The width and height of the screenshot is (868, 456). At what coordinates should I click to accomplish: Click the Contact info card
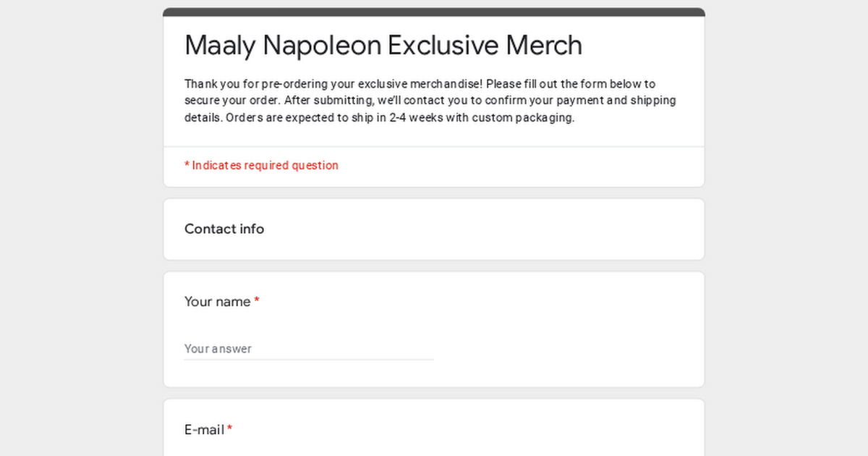click(434, 229)
